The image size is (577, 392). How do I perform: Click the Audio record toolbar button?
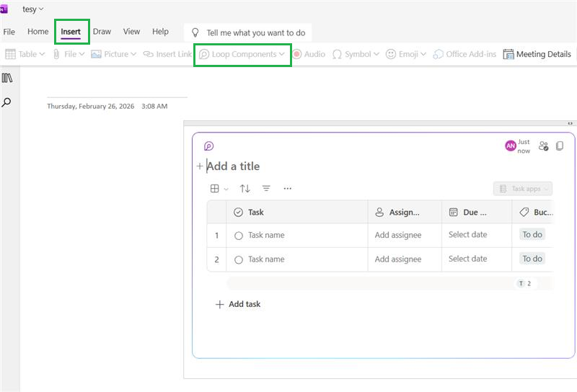pos(309,54)
